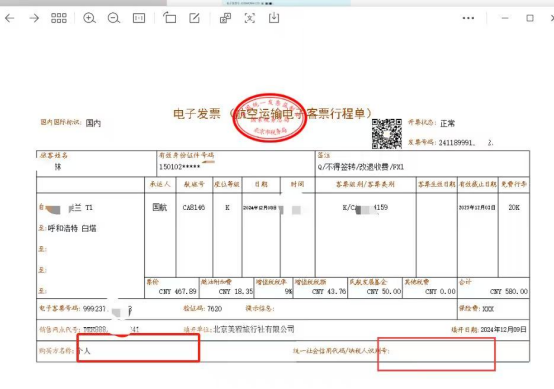Click the other taxes CNY 0.00
Image resolution: width=554 pixels, height=389 pixels.
point(441,291)
